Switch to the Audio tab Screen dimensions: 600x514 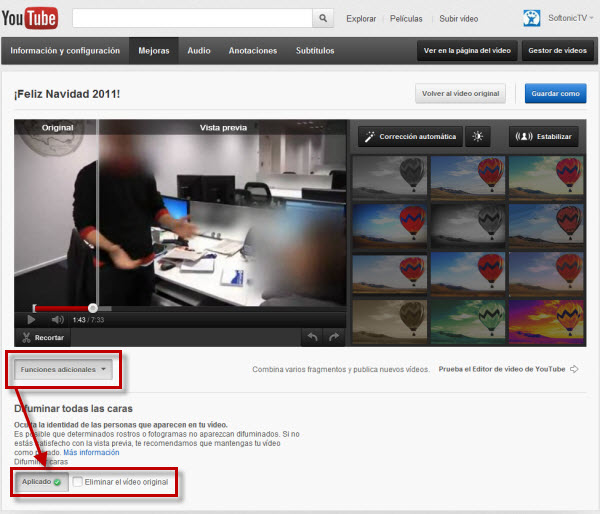coord(199,50)
